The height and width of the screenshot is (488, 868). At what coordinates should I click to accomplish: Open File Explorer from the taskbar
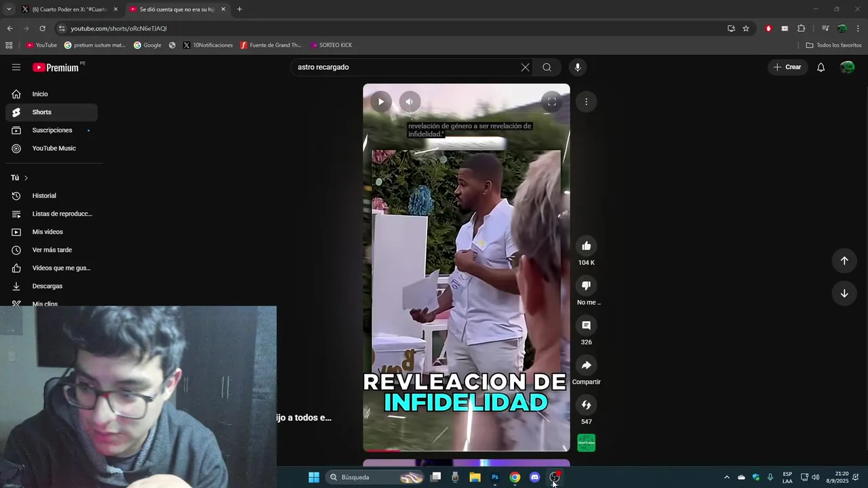click(x=475, y=477)
